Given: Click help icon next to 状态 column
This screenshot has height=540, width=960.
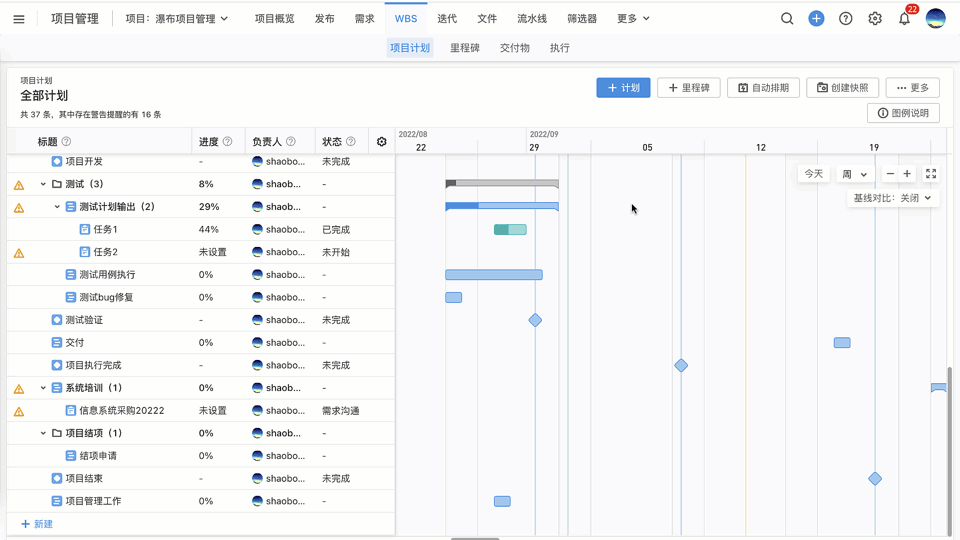Looking at the screenshot, I should (x=351, y=141).
